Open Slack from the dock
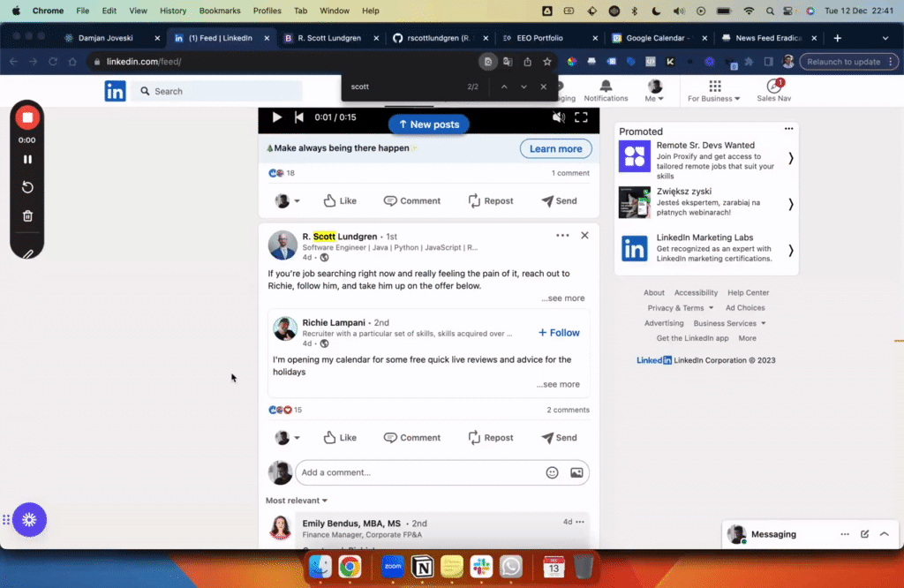The image size is (904, 588). 481,567
